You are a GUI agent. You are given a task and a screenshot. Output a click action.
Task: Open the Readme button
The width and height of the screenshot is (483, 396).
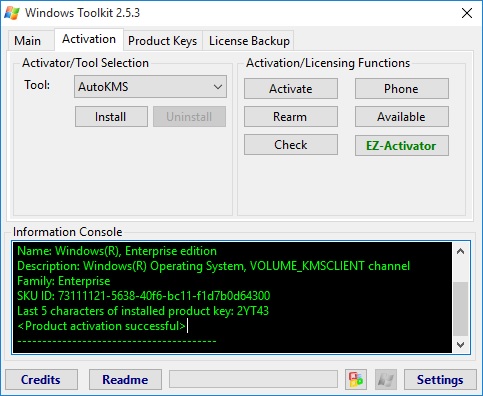click(125, 379)
